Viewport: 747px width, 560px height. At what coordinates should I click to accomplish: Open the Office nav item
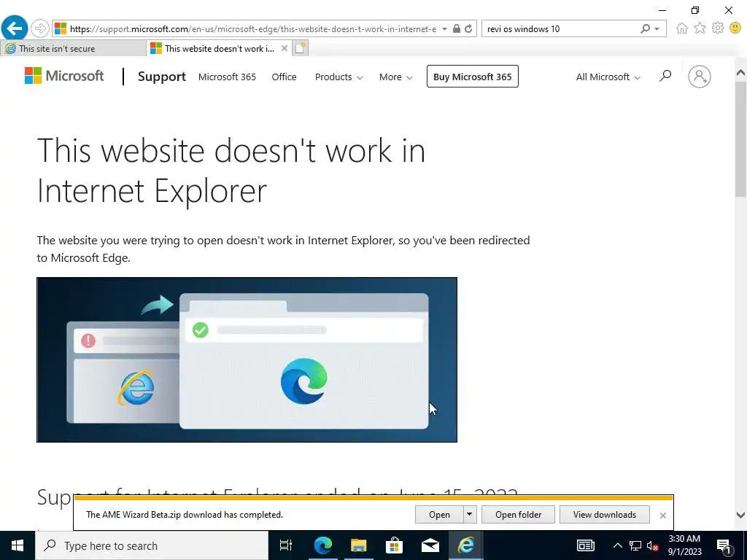(x=284, y=77)
